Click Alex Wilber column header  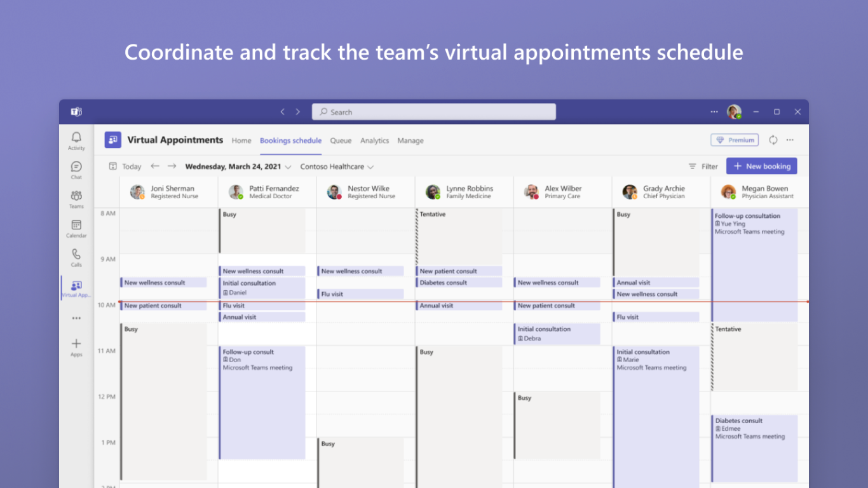(x=563, y=192)
